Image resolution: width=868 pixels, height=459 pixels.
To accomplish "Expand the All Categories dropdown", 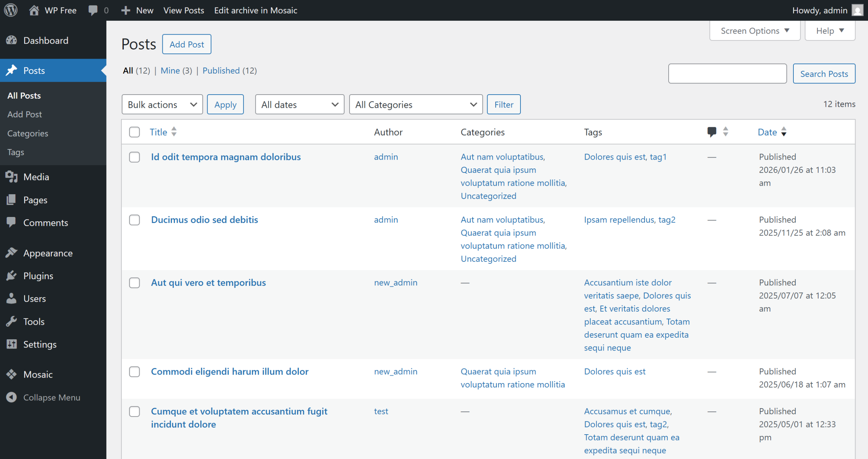I will 416,104.
